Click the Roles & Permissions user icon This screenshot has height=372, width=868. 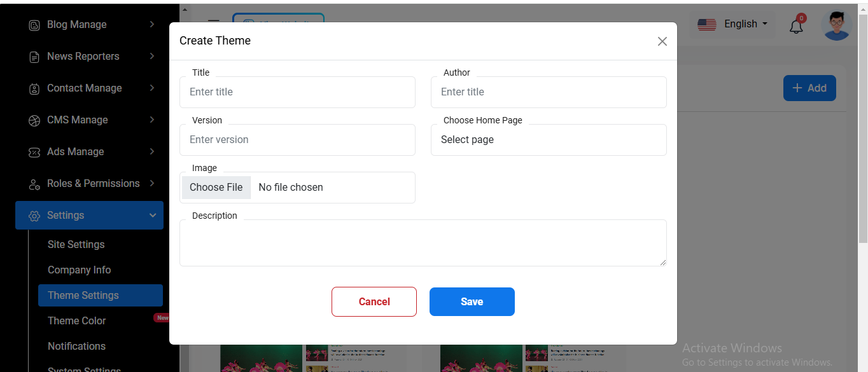click(34, 184)
